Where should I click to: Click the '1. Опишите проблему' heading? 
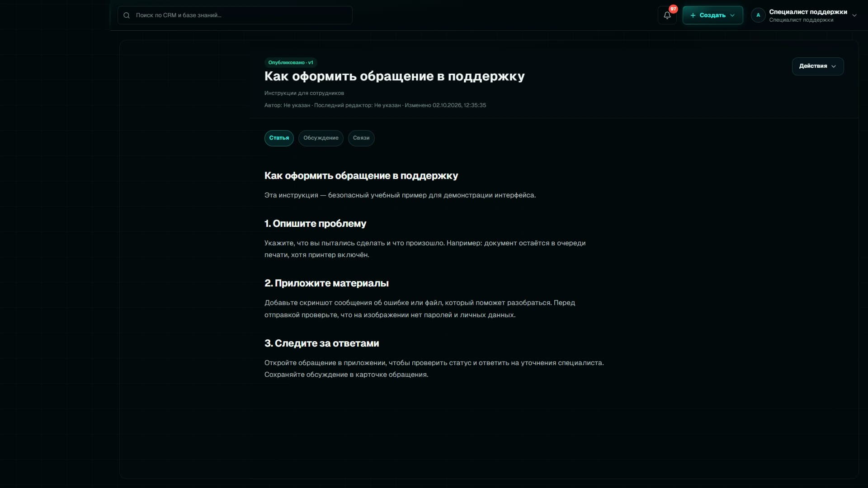pyautogui.click(x=315, y=224)
